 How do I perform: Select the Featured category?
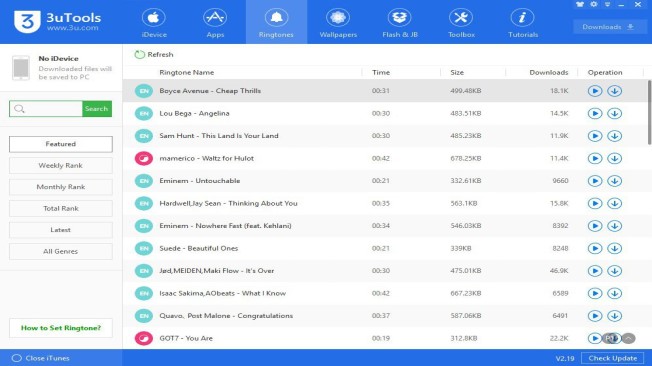click(x=61, y=144)
